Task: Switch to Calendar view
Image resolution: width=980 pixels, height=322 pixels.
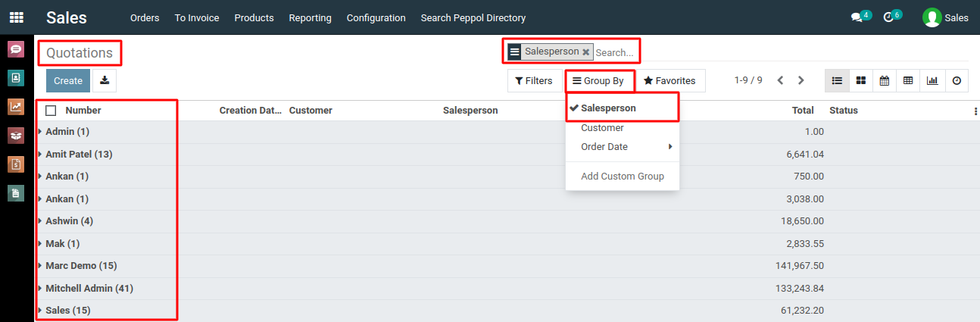Action: pos(884,80)
